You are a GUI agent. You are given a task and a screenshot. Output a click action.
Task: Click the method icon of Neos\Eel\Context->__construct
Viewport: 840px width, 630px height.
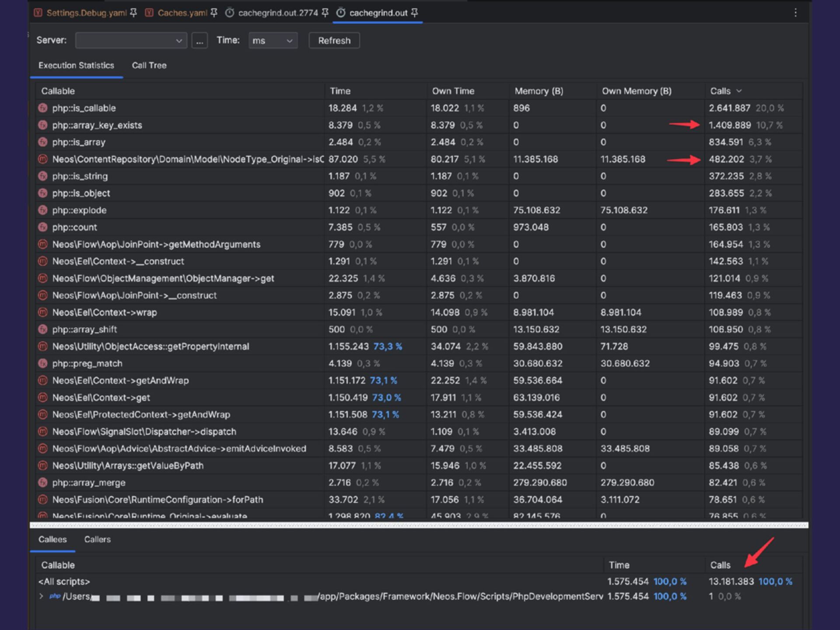pos(42,261)
